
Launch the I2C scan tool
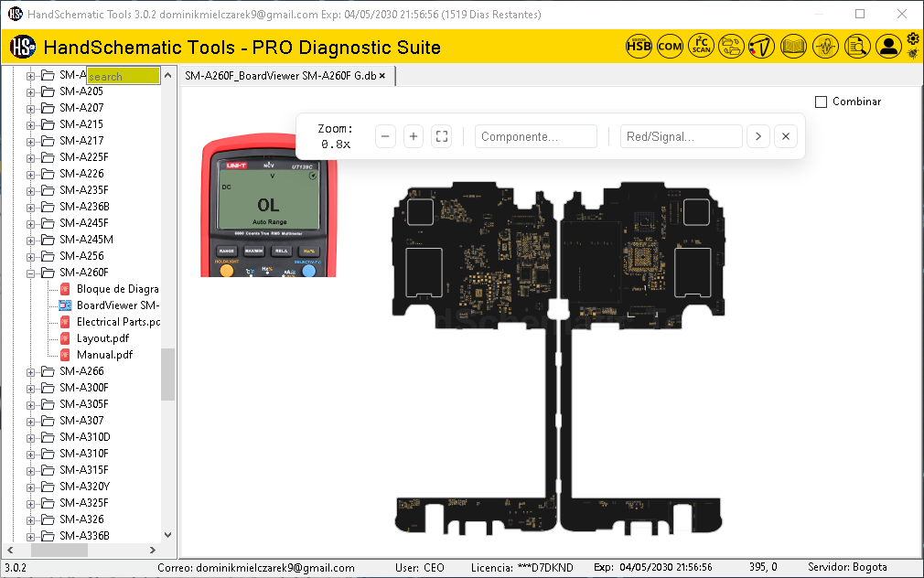coord(702,46)
